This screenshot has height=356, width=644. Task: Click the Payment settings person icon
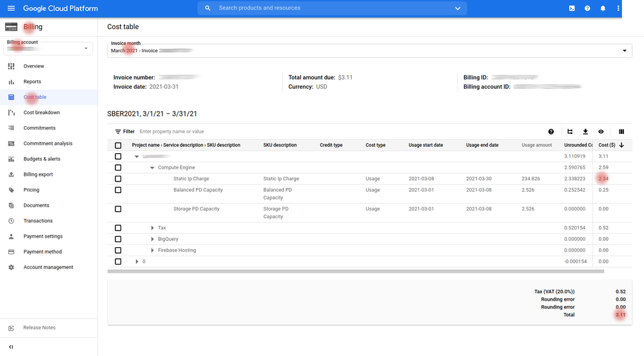pyautogui.click(x=11, y=236)
